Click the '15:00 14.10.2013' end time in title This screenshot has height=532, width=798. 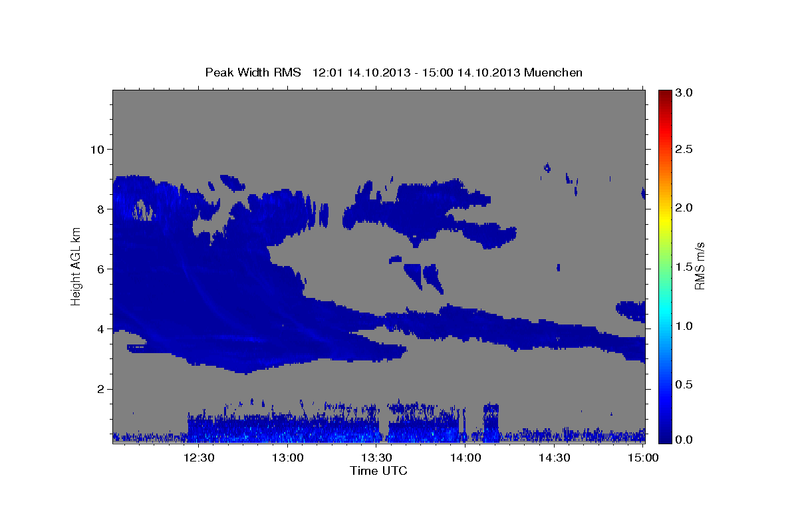point(472,72)
